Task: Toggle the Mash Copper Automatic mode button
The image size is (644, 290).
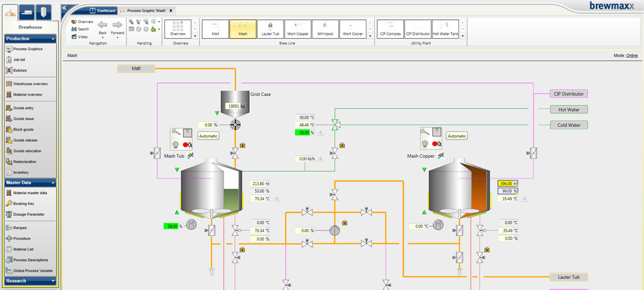Action: [457, 136]
